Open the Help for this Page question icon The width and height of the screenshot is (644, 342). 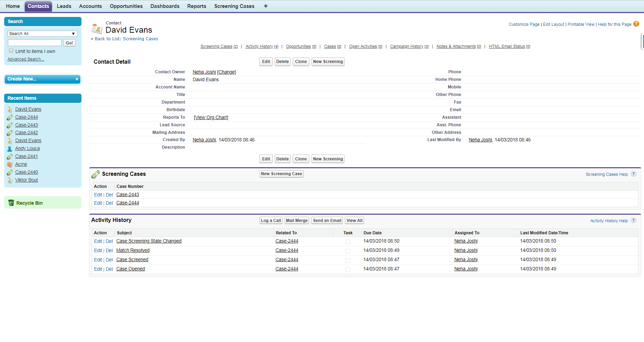coord(637,24)
